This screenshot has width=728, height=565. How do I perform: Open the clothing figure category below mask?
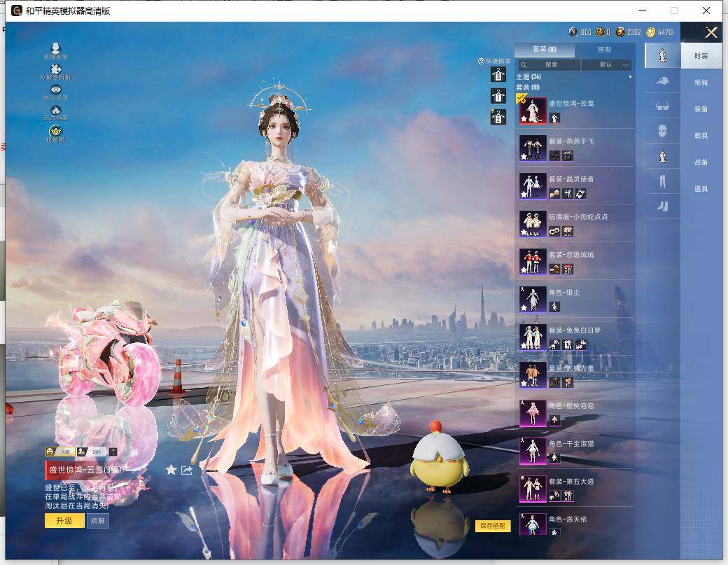662,156
